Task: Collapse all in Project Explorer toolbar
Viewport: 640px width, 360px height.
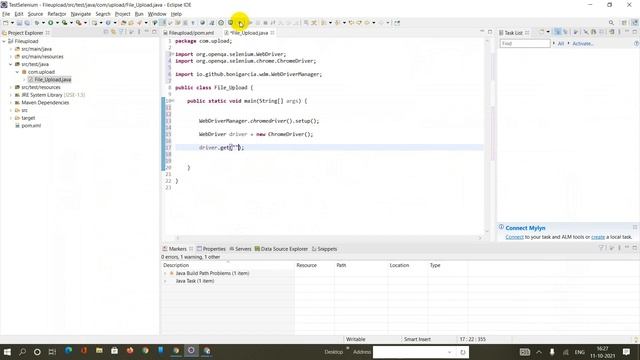Action: coord(106,32)
